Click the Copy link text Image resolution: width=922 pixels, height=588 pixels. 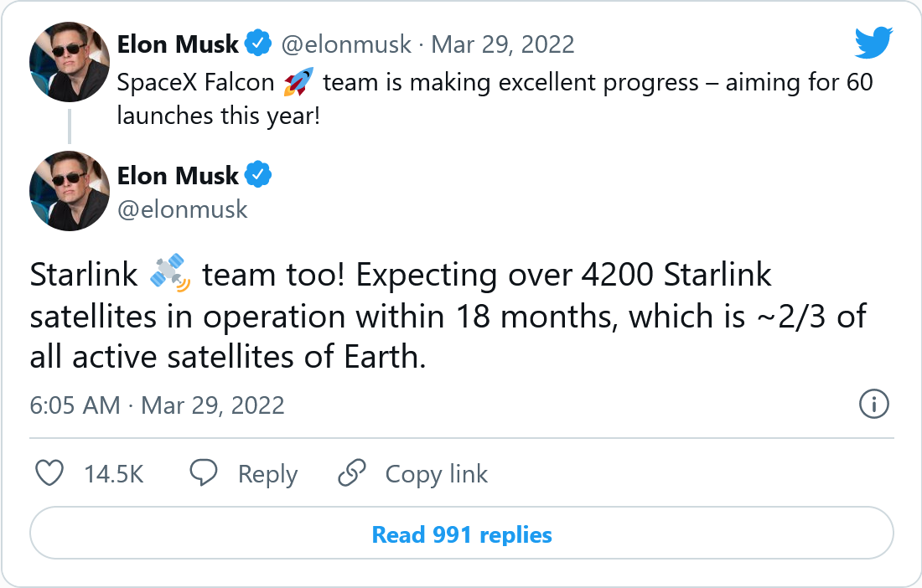click(436, 474)
